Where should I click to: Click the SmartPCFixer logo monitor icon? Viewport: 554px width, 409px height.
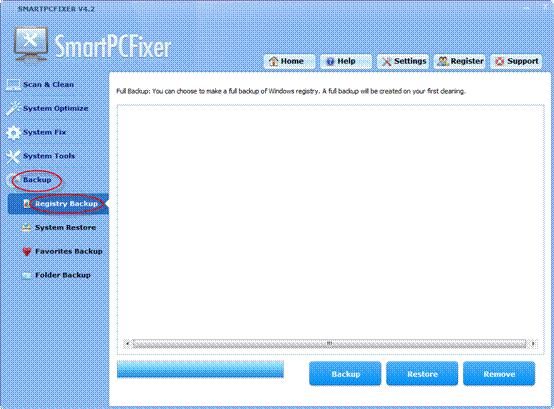point(31,45)
